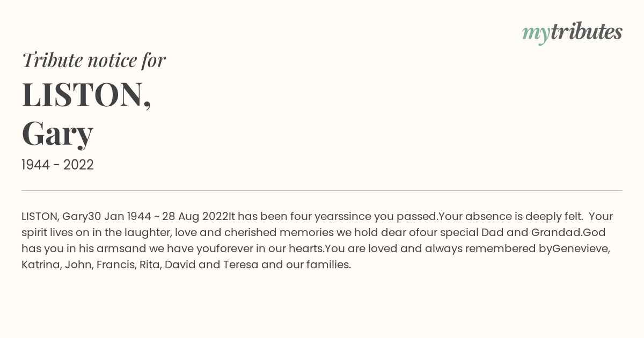Click the name Rita in the notice
644x338 pixels.
click(x=150, y=265)
